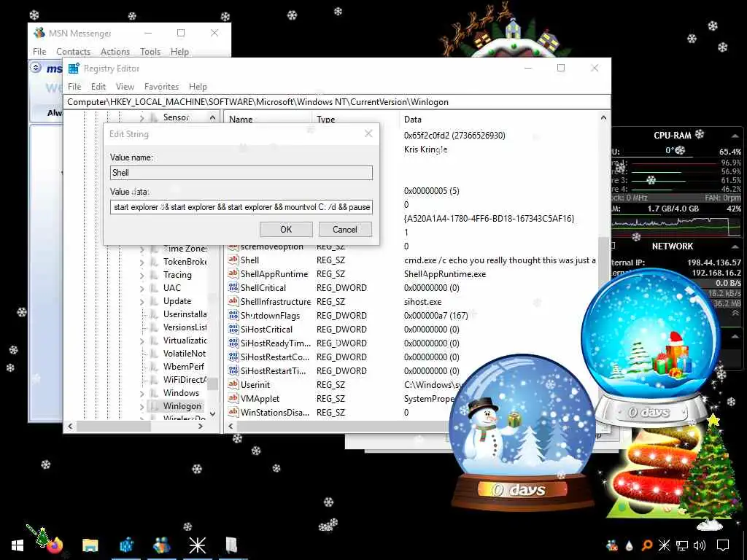Open the MSN Messenger system tray icon

(612, 545)
